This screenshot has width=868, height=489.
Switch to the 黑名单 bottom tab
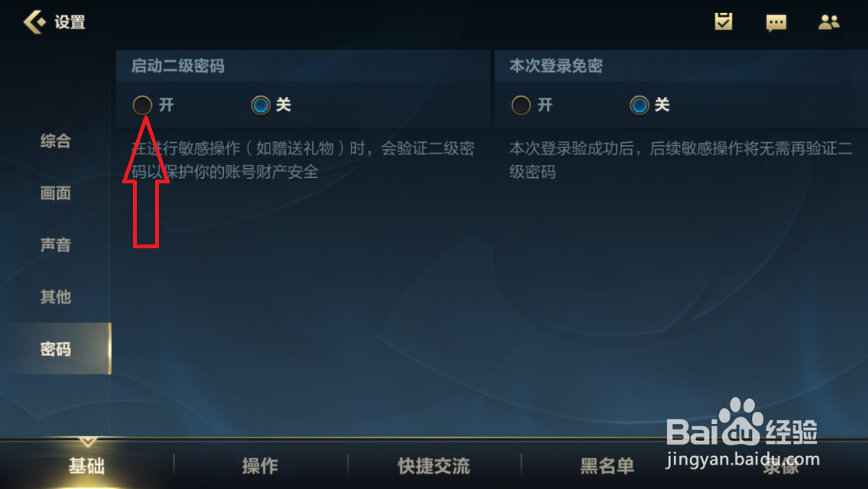coord(607,466)
